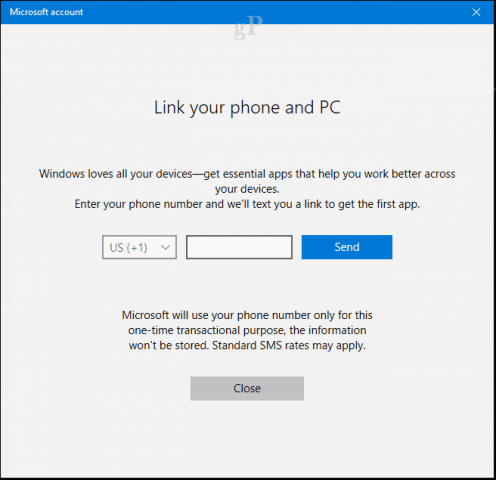Click the Standard SMS rates may apply text
Viewport: 496px width, 480px height.
coord(289,345)
